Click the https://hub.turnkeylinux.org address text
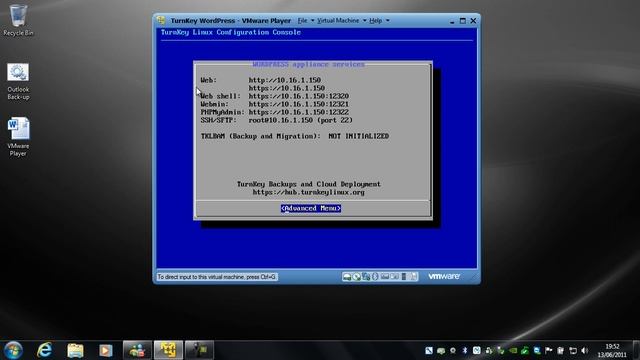Image resolution: width=640 pixels, height=360 pixels. (308, 192)
